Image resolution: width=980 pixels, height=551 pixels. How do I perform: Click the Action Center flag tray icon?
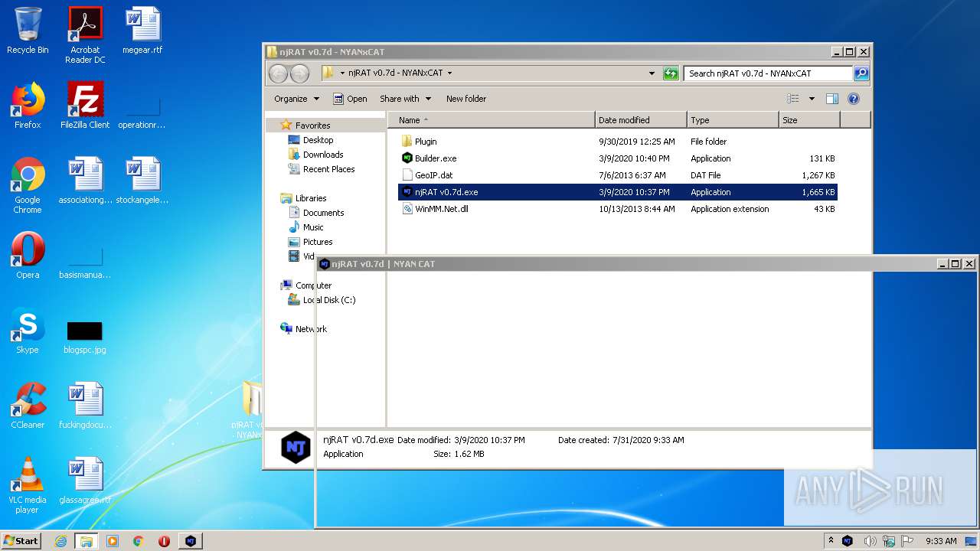[906, 541]
